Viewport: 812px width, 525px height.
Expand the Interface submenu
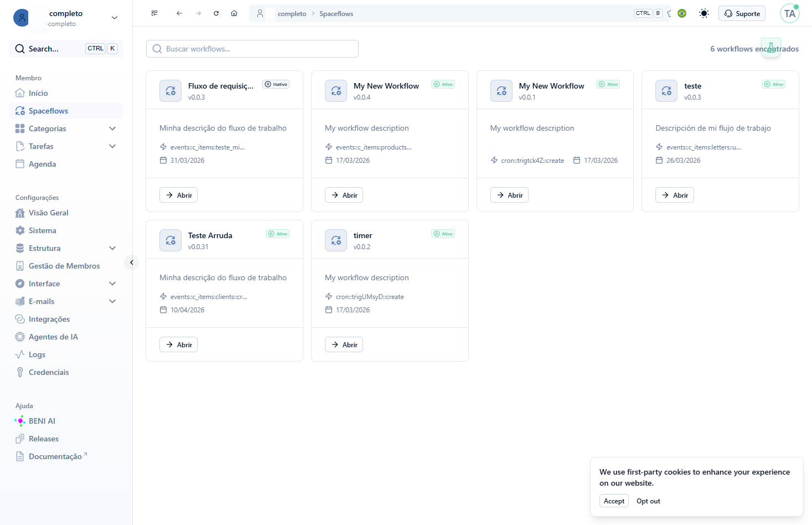[112, 284]
